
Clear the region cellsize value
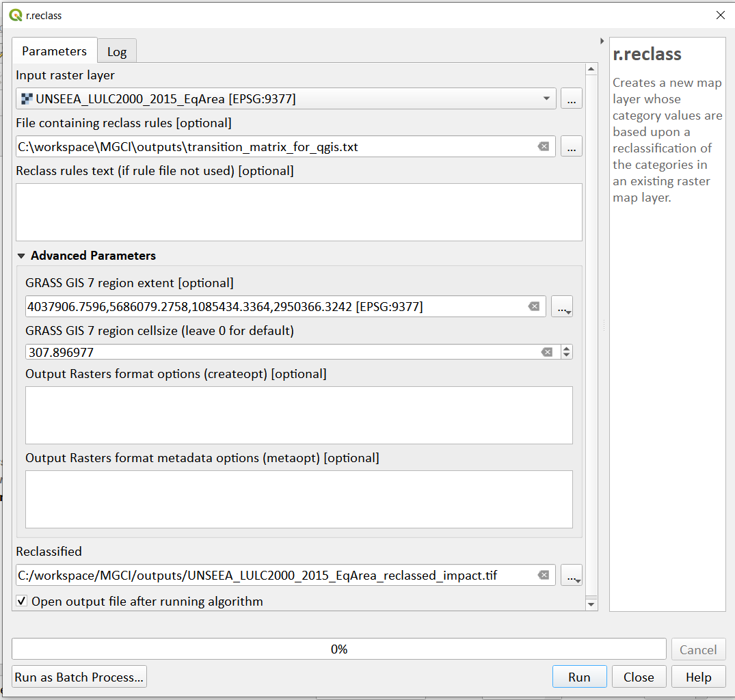pos(547,352)
